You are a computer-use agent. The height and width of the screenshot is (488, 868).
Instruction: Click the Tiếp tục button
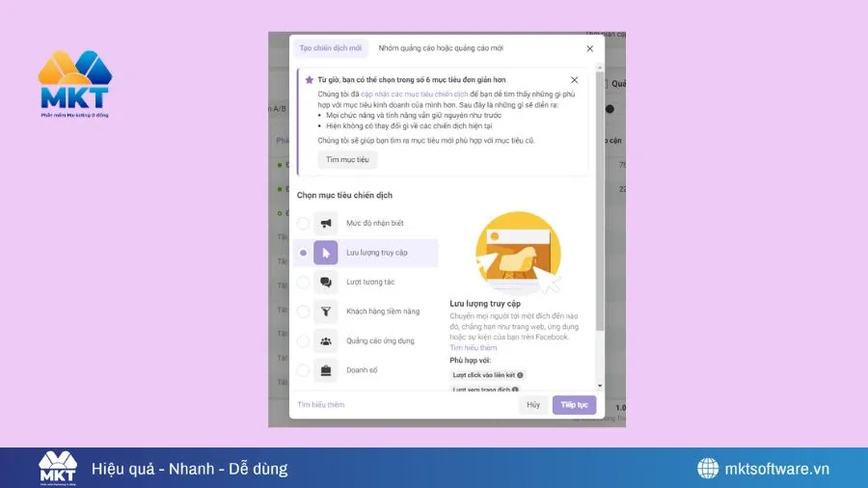click(574, 405)
